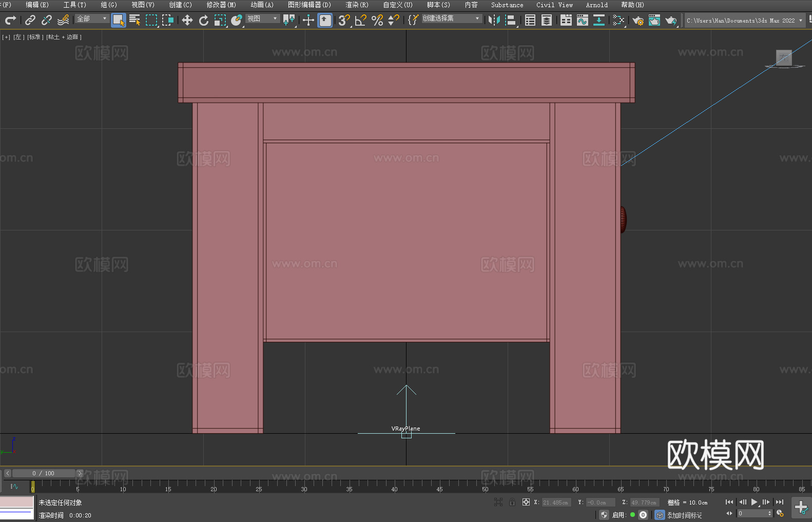Open the selection filter '全部' dropdown
This screenshot has width=812, height=522.
[92, 18]
